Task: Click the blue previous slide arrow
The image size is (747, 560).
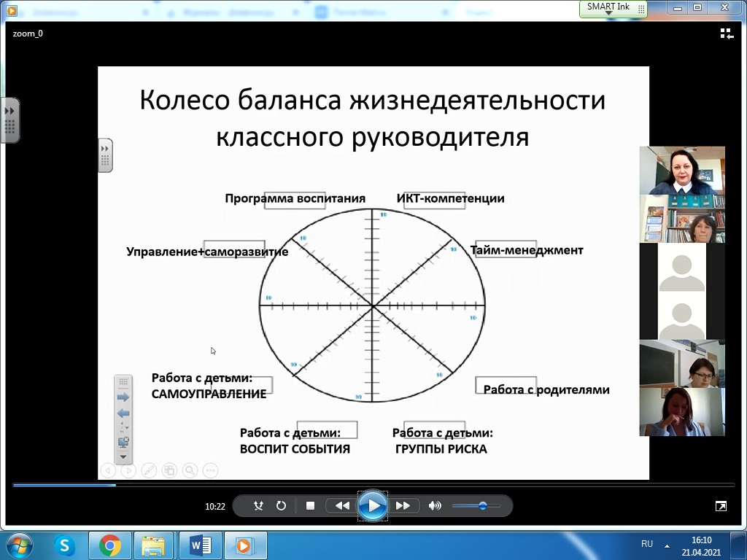Action: click(x=123, y=413)
